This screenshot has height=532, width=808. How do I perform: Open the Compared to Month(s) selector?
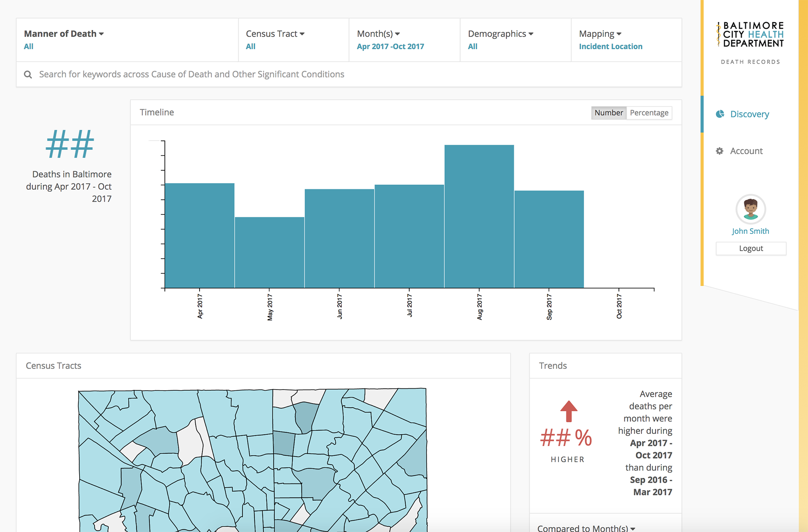585,527
